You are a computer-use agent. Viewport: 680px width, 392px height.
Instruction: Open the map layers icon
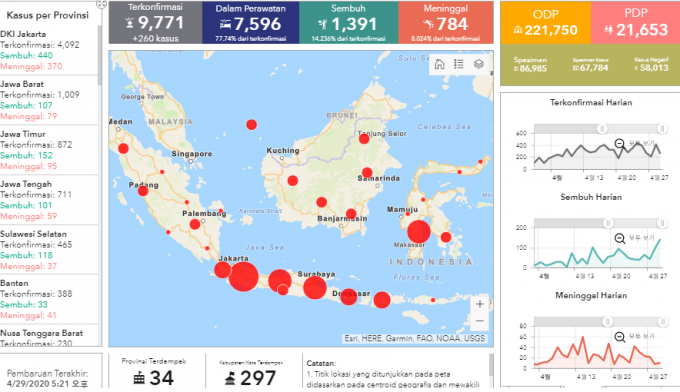click(478, 64)
